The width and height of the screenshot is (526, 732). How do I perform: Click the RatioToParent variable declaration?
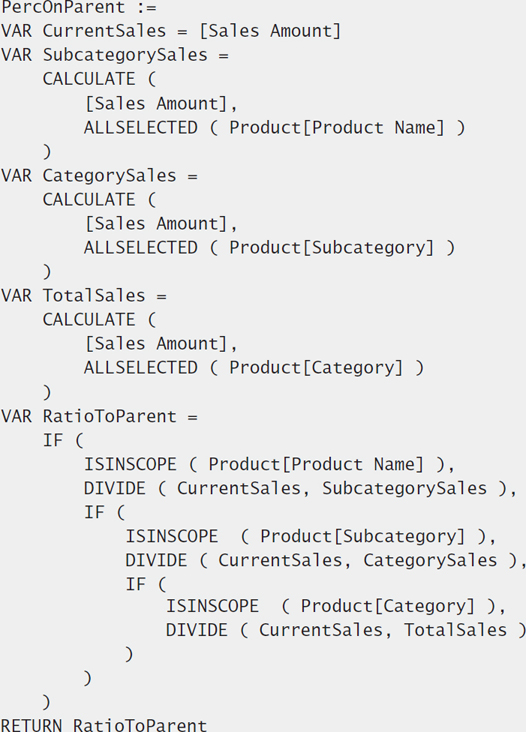point(99,416)
